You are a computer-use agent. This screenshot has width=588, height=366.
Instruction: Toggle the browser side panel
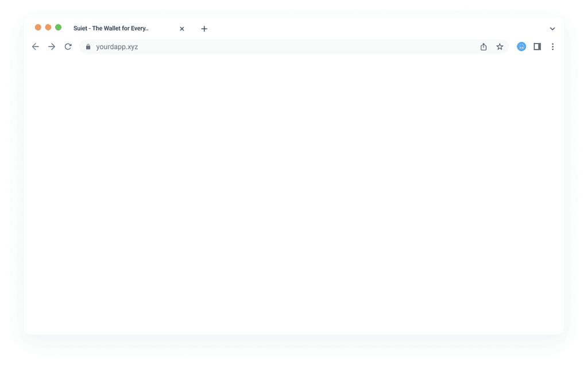click(x=537, y=47)
